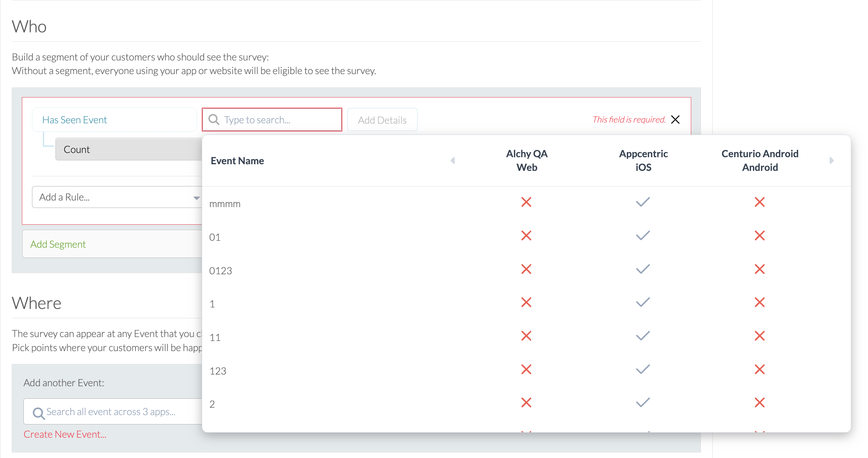Viewport: 868px width, 458px height.
Task: Click red X for 2 under Alchy QA
Action: (526, 403)
